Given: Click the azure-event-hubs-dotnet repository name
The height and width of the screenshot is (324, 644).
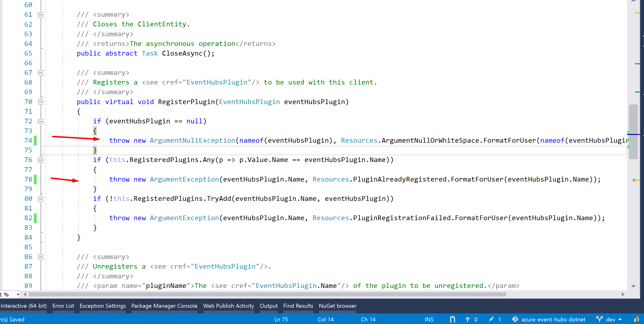Looking at the screenshot, I should (x=553, y=320).
